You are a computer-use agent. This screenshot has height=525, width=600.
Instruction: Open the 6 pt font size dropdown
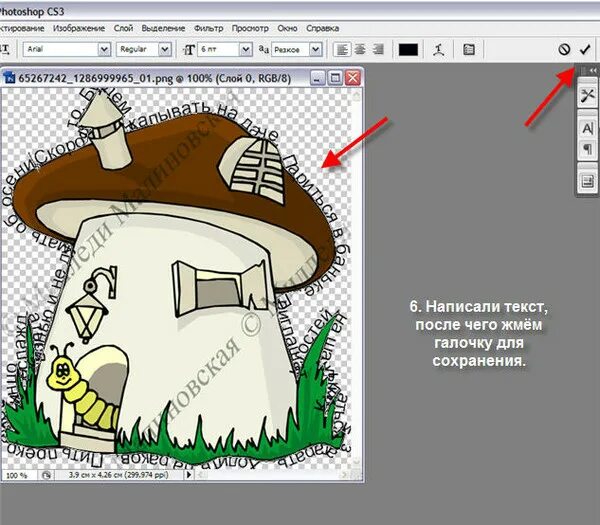click(x=246, y=49)
